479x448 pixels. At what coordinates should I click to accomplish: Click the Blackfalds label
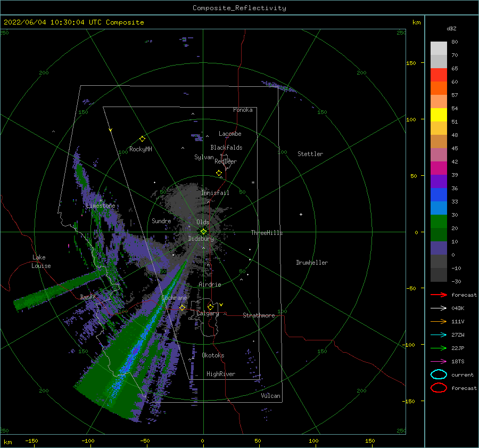(x=226, y=148)
